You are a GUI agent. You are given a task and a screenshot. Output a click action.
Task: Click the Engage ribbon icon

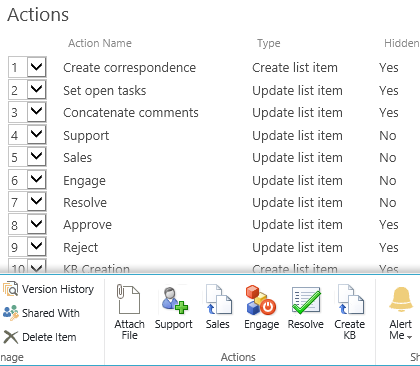[x=261, y=300]
